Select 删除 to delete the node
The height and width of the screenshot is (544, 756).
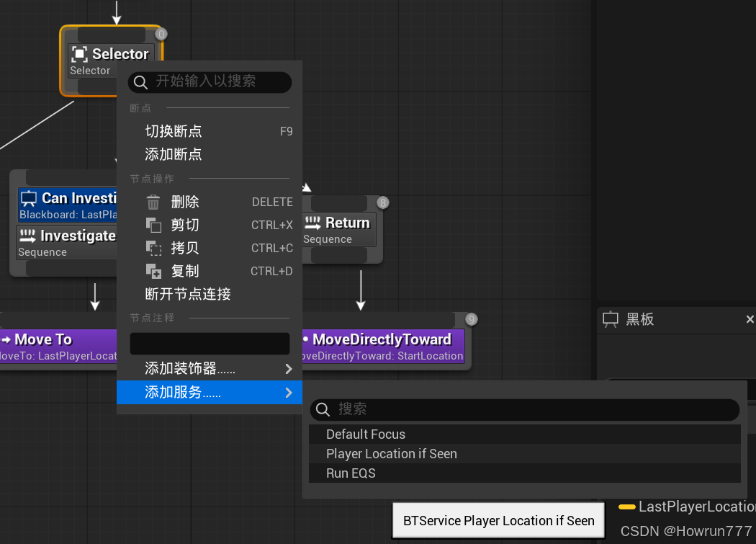coord(210,202)
